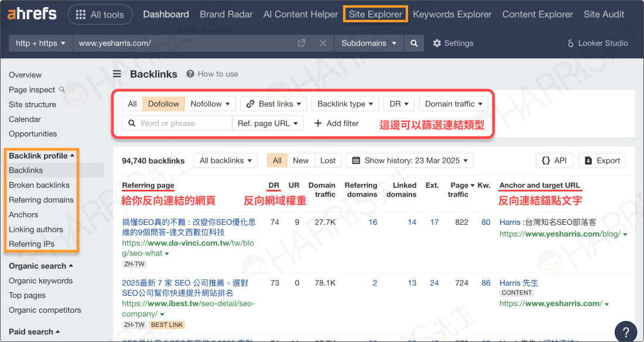The width and height of the screenshot is (644, 342).
Task: Open the API button
Action: click(x=554, y=160)
